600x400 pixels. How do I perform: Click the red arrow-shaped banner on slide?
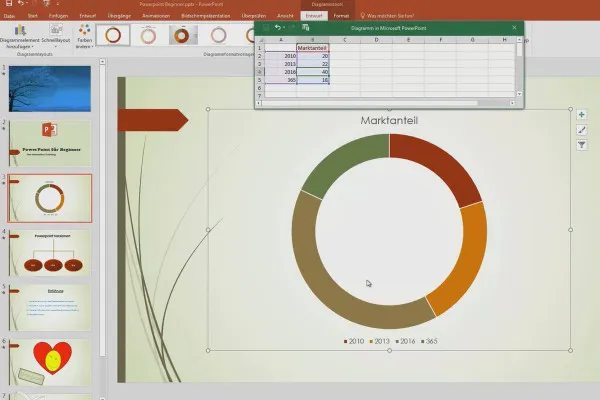point(153,120)
